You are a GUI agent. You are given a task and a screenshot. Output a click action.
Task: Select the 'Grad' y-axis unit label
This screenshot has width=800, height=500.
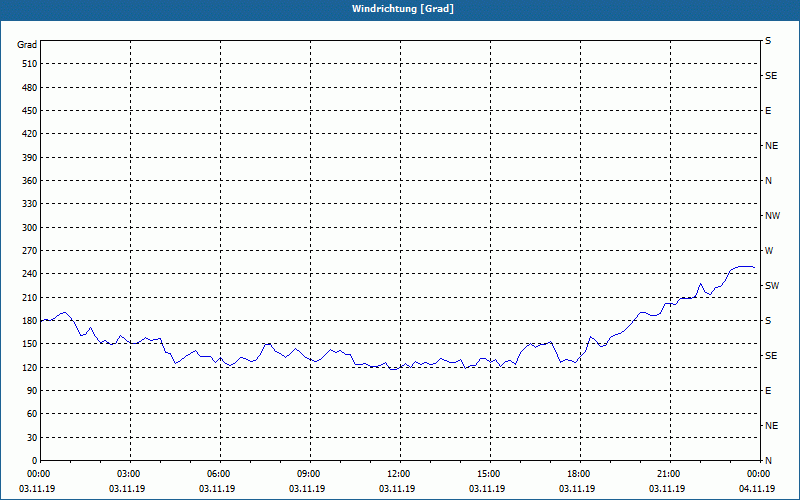click(x=27, y=45)
